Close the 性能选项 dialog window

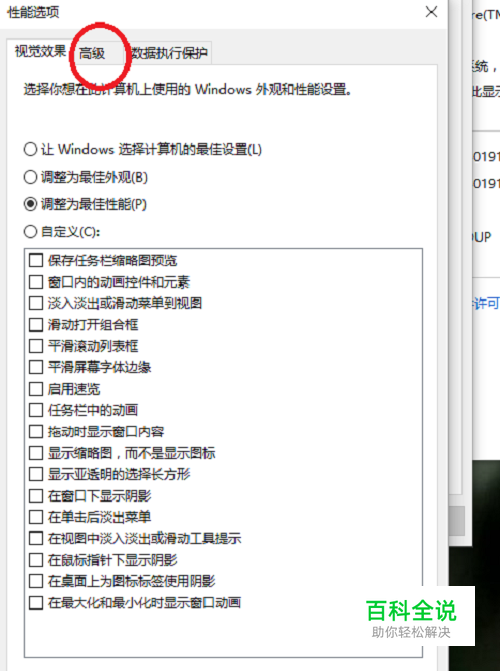[x=431, y=12]
